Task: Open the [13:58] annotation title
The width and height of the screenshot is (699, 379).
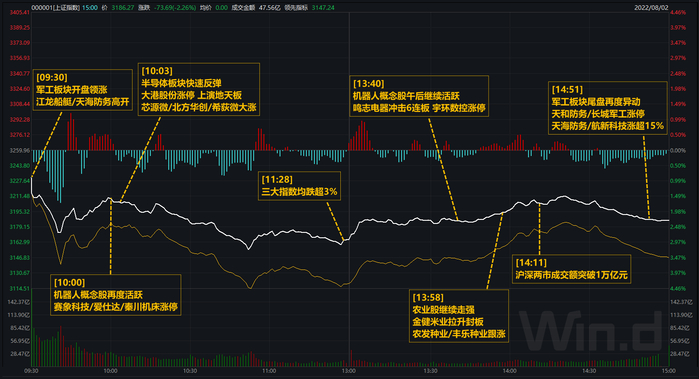Action: [428, 297]
